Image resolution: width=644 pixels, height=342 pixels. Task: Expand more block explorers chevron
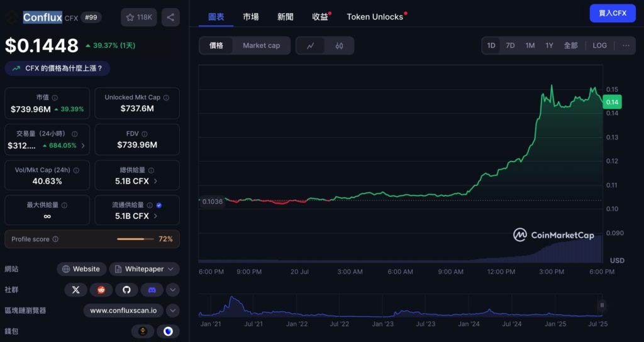(x=173, y=311)
